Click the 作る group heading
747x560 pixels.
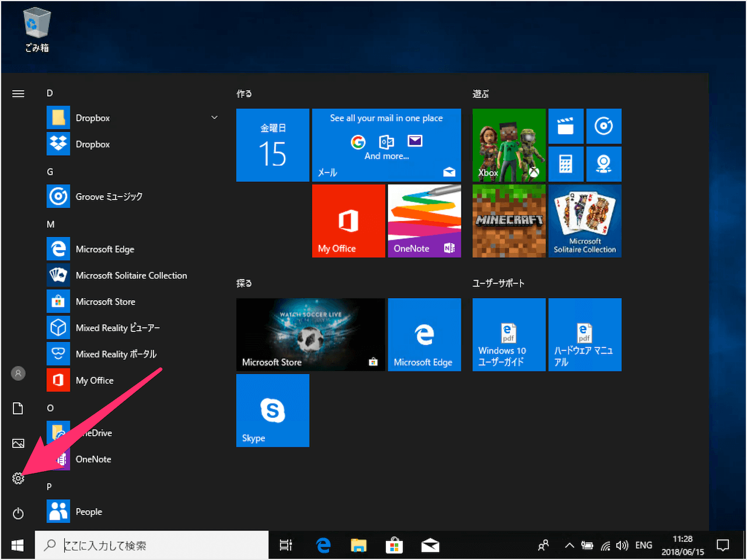click(244, 94)
